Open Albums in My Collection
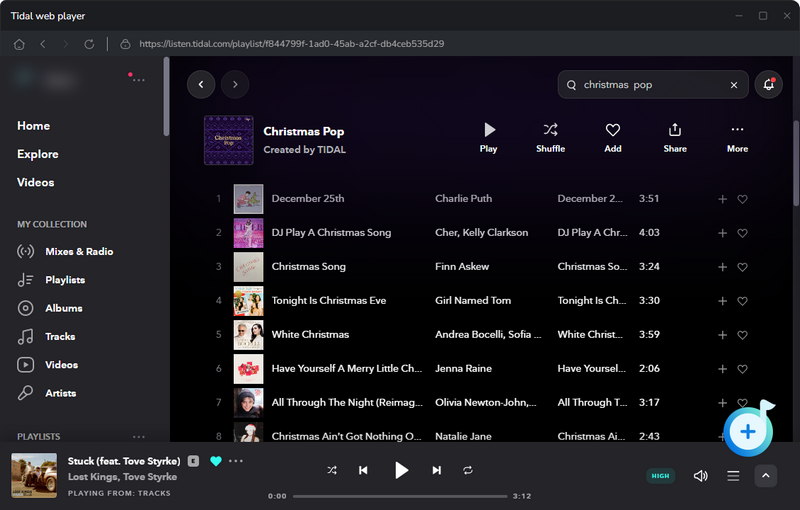This screenshot has height=510, width=800. (x=50, y=308)
